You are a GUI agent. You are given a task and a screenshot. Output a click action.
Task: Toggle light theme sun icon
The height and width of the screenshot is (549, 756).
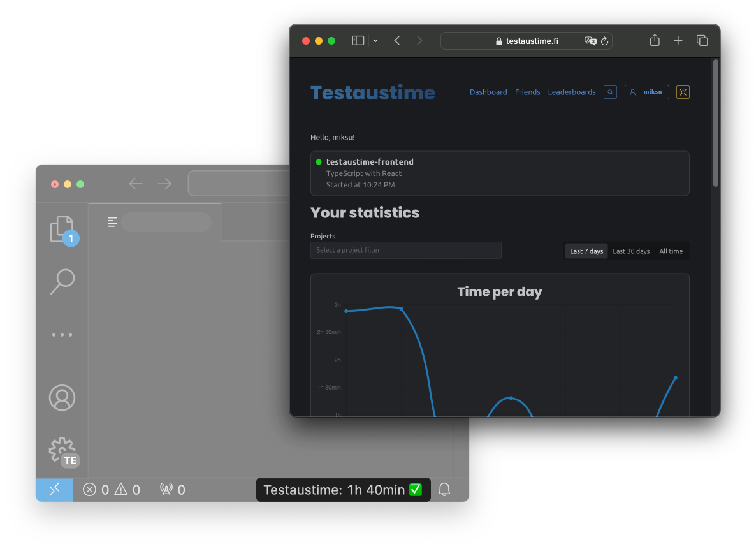pyautogui.click(x=683, y=92)
